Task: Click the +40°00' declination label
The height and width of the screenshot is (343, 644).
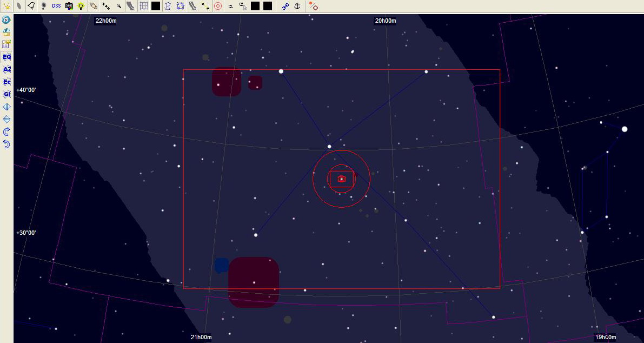Action: pyautogui.click(x=26, y=90)
